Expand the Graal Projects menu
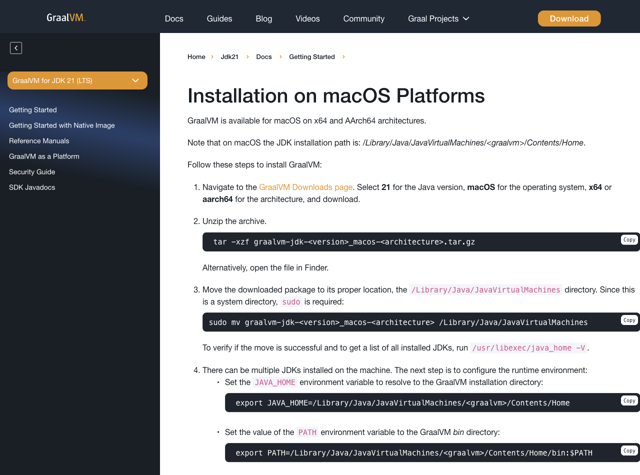Viewport: 640px width, 475px height. click(x=438, y=19)
